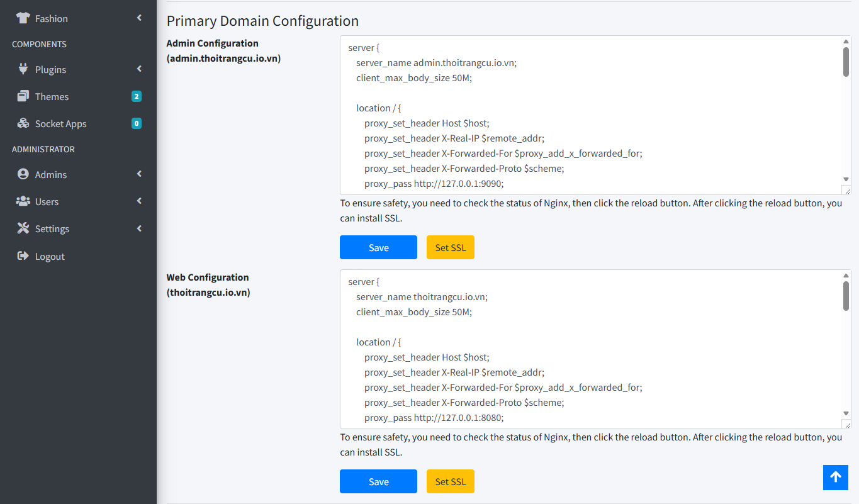The height and width of the screenshot is (504, 859).
Task: Click 'server_name thoitrangcu.io.vn;' line
Action: tap(422, 297)
